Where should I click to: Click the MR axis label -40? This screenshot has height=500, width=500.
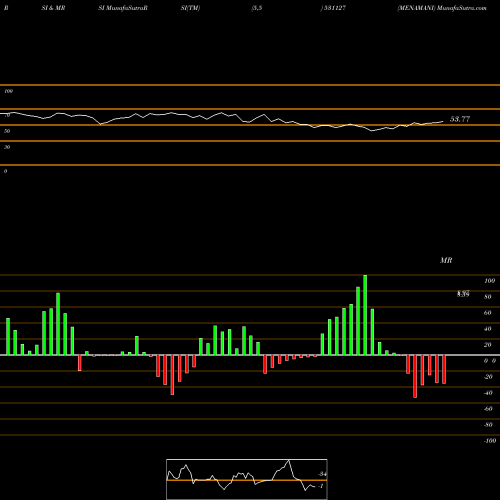tap(488, 393)
